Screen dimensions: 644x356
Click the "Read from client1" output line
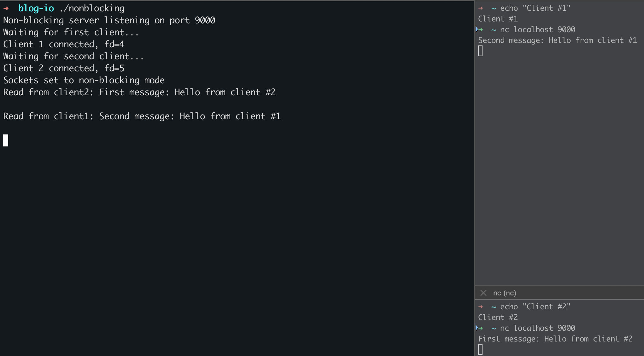tap(142, 116)
